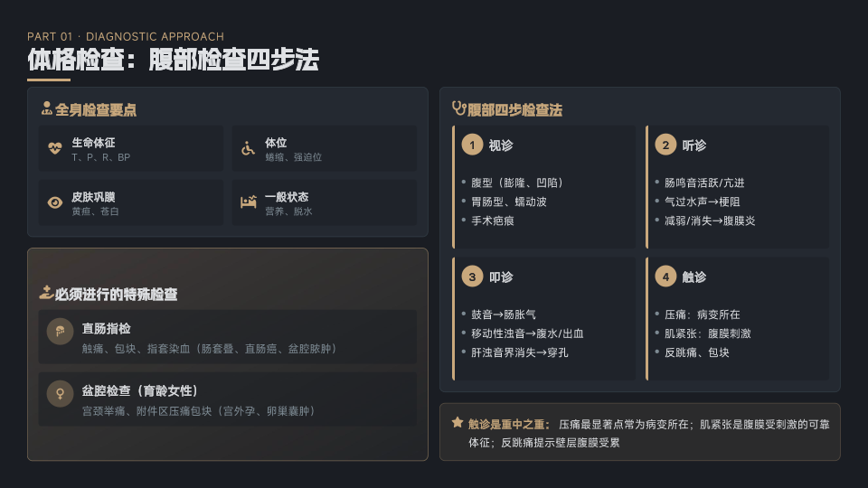Click the gold underline below the slide title
Screen dimensions: 868x488
[x=49, y=80]
